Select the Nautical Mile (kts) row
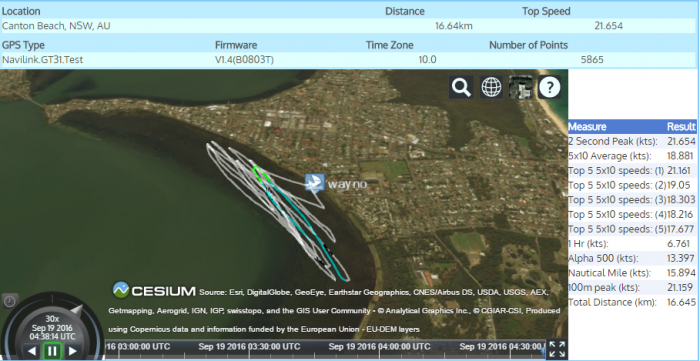Image resolution: width=700 pixels, height=361 pixels. click(632, 273)
